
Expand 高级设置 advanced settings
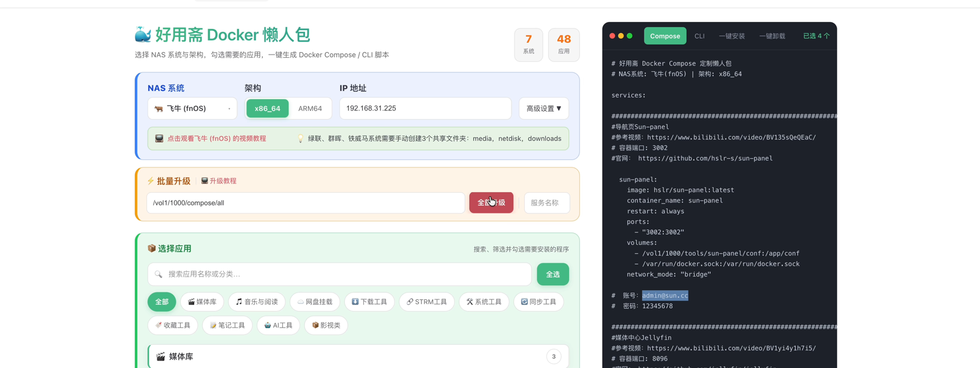[544, 109]
